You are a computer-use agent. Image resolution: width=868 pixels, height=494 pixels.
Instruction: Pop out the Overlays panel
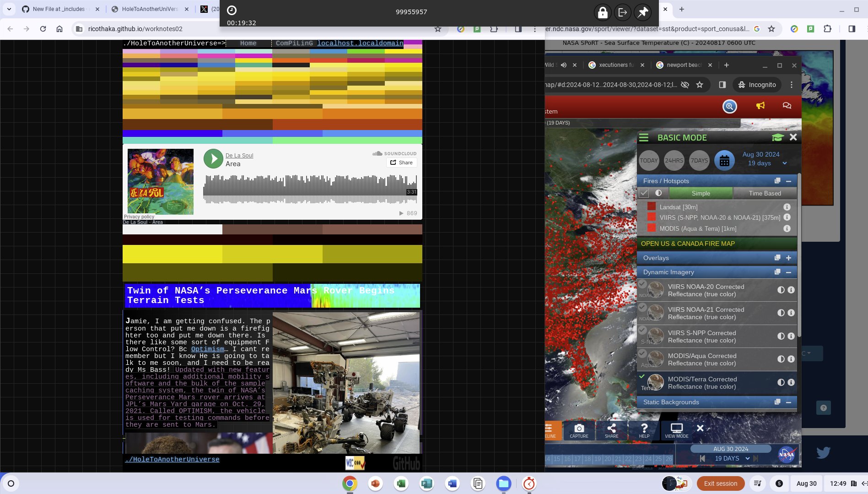(x=777, y=258)
